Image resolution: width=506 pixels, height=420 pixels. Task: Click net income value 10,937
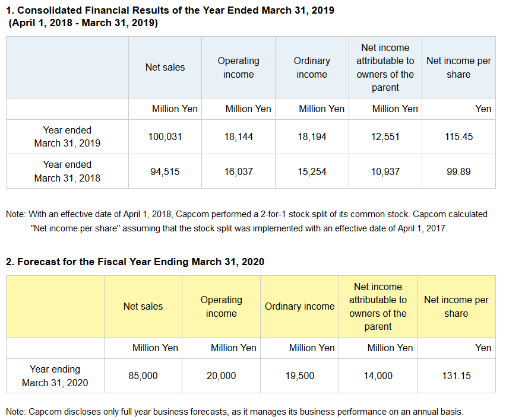click(385, 171)
